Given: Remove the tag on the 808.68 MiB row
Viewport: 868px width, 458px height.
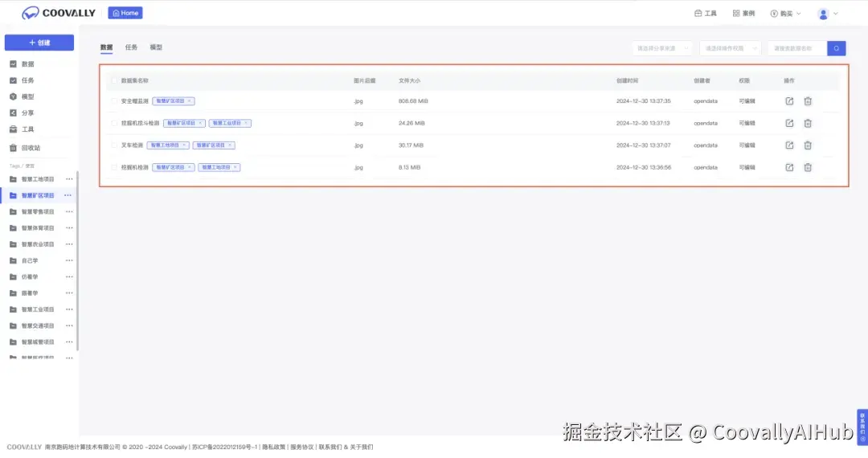Looking at the screenshot, I should (190, 101).
